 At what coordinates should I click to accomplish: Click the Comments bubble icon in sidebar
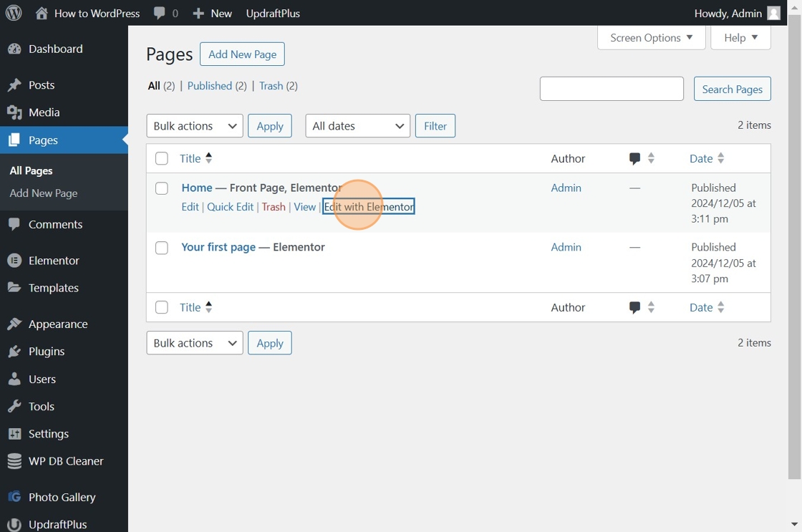(14, 225)
